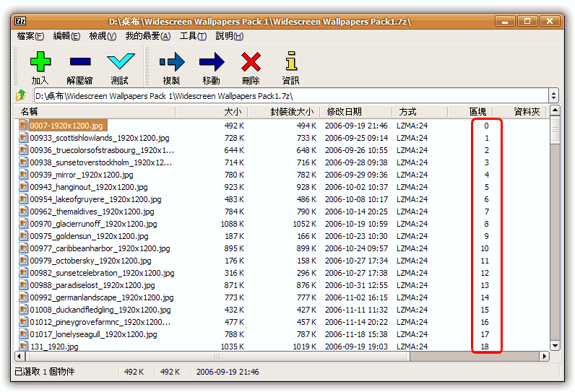Click the Move (移動) blue arrow icon
Image resolution: width=575 pixels, height=392 pixels.
pos(212,61)
